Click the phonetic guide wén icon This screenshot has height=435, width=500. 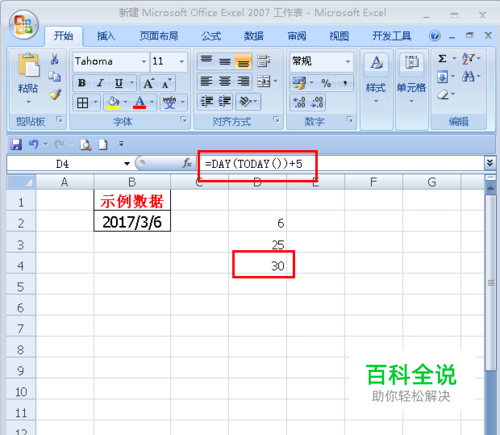169,103
